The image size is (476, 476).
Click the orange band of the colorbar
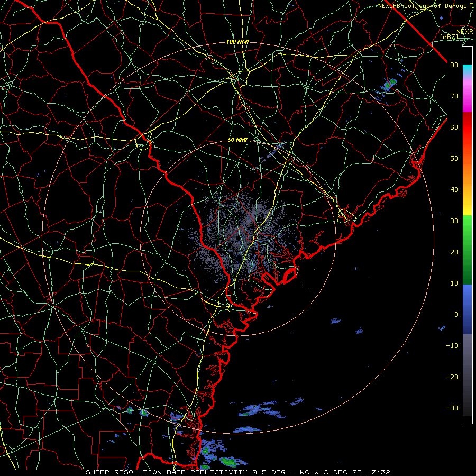click(x=467, y=173)
